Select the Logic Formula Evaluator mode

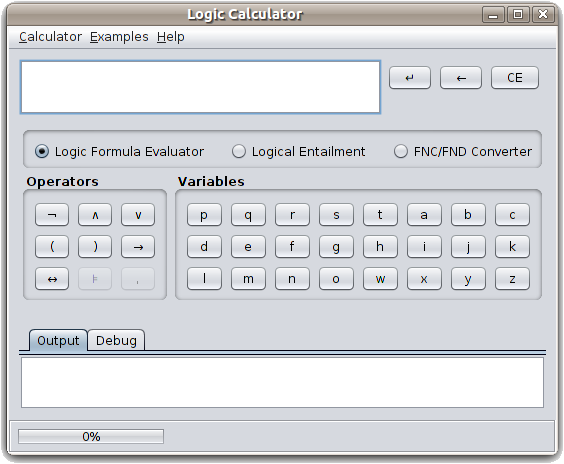[119, 151]
